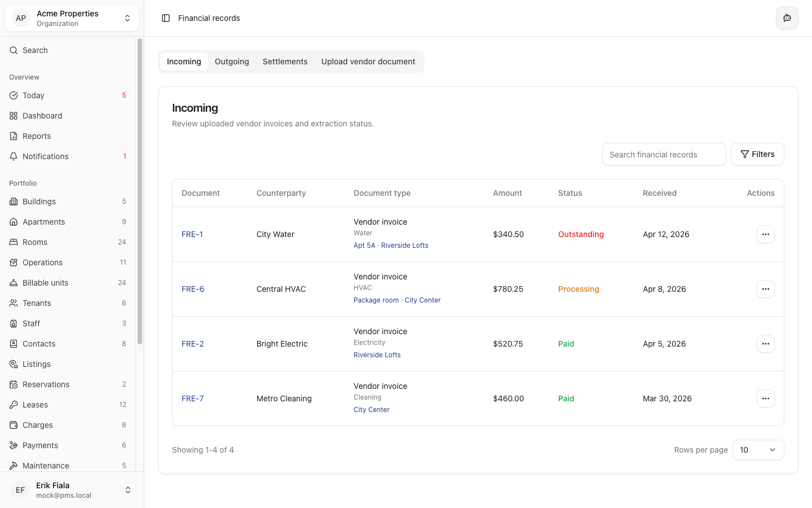Open the Search magnifier icon
The width and height of the screenshot is (812, 508).
(x=14, y=50)
